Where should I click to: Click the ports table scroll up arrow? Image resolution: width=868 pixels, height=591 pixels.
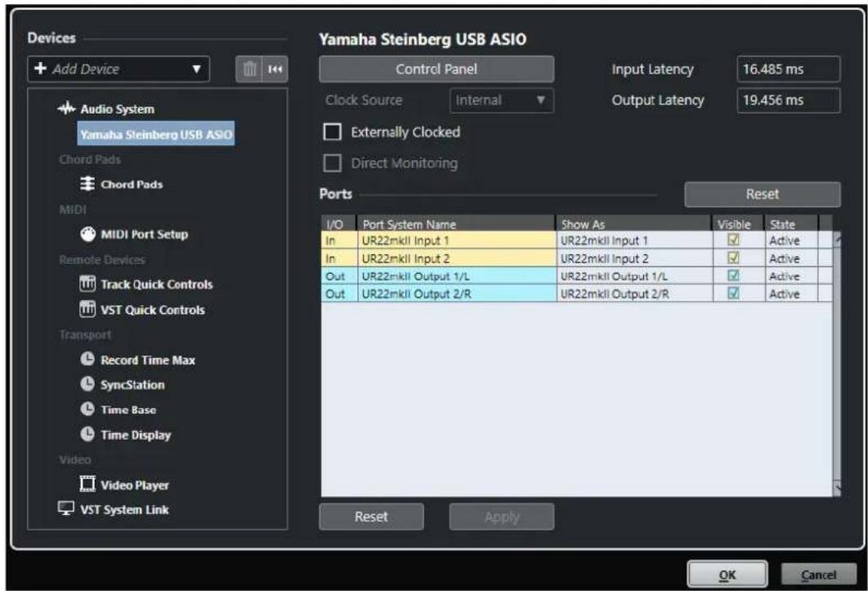point(837,240)
